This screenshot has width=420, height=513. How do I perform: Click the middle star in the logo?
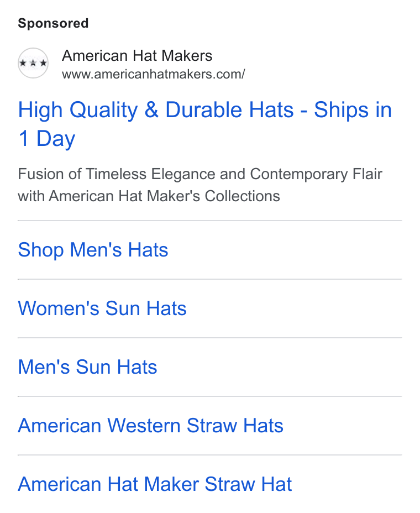[33, 63]
